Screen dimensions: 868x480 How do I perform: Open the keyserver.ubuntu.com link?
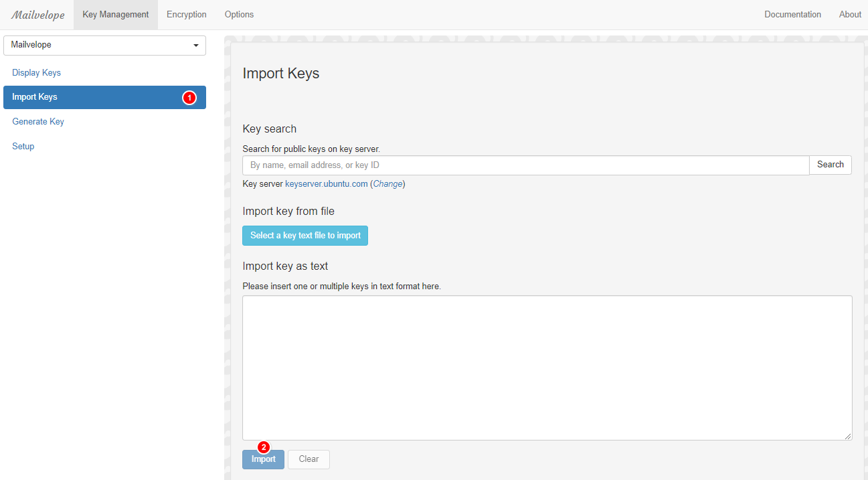click(327, 184)
